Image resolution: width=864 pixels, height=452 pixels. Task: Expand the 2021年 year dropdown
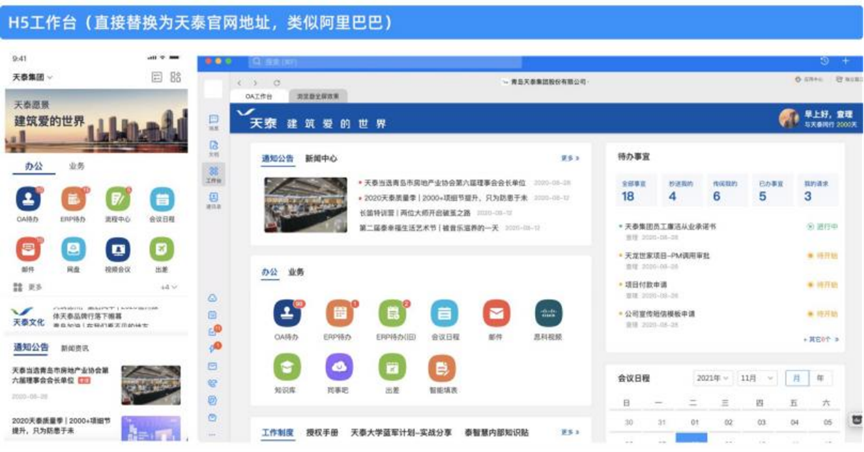click(712, 378)
